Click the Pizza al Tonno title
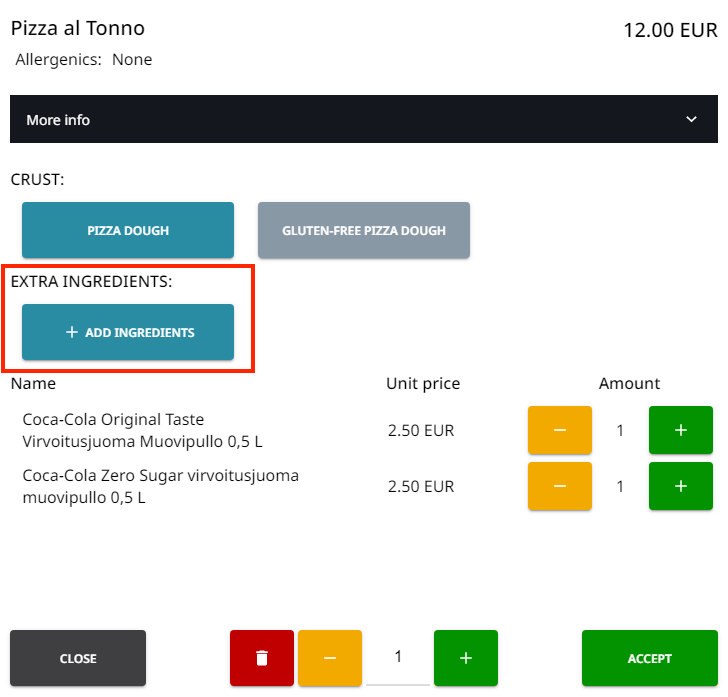The image size is (728, 697). click(78, 29)
